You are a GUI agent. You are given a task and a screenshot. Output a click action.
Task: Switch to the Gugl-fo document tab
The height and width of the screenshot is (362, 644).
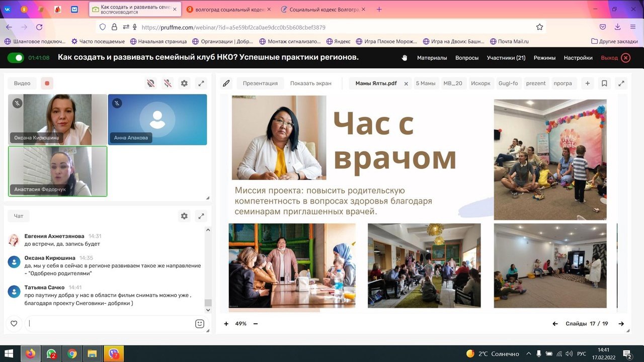(508, 83)
